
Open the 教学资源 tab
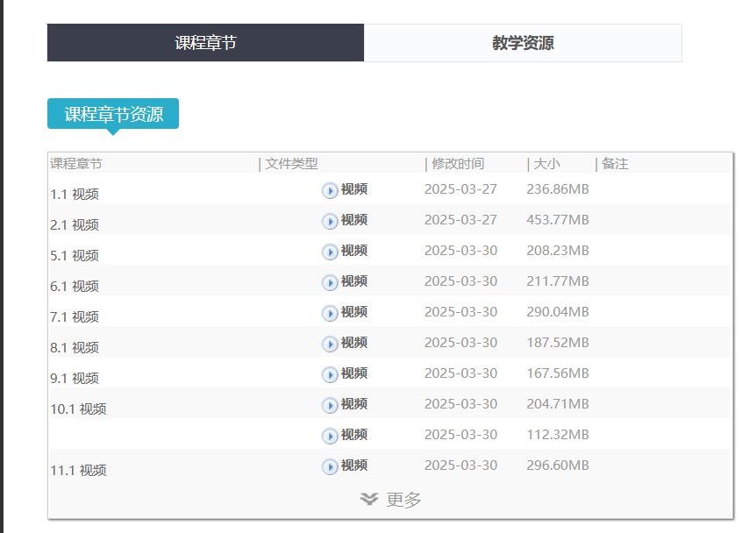coord(523,43)
